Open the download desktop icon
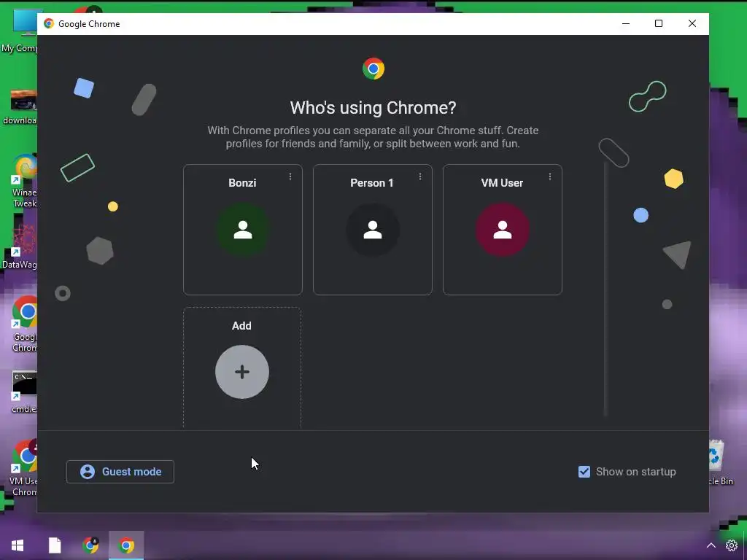The width and height of the screenshot is (747, 560). point(20,108)
